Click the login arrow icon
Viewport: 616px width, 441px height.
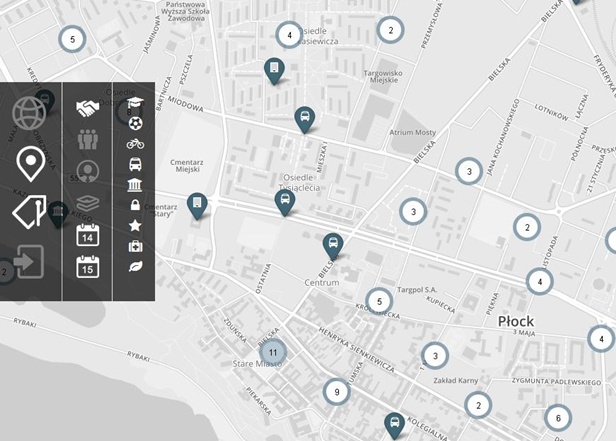tap(30, 262)
